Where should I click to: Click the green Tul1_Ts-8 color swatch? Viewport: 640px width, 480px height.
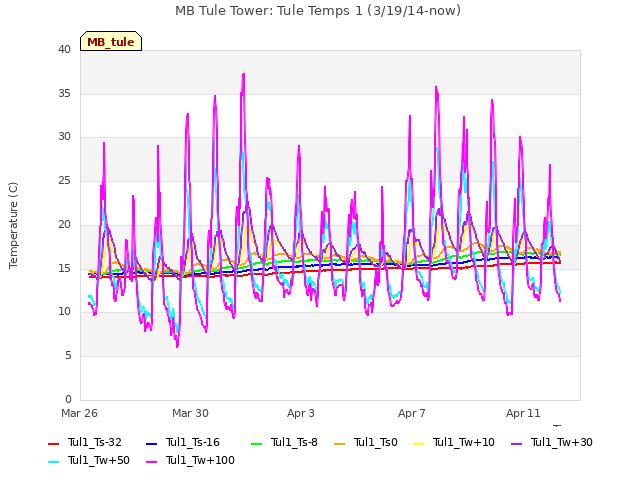(x=256, y=444)
